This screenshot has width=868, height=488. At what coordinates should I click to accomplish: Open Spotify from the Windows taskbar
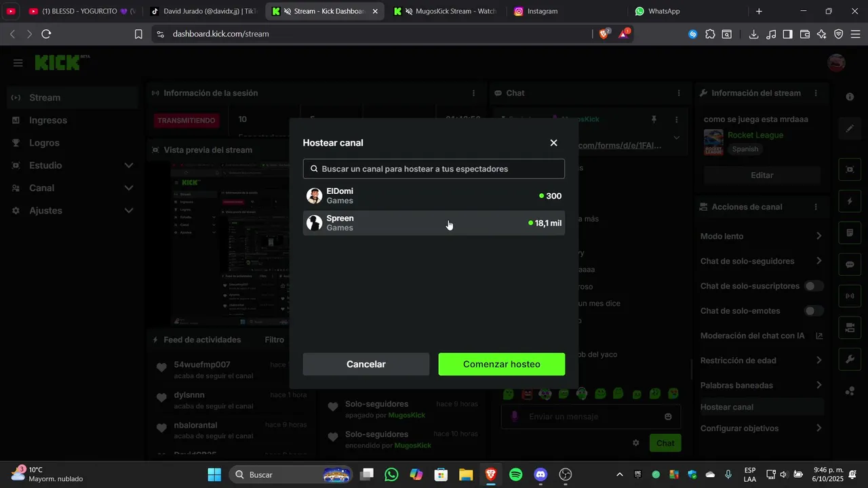click(515, 474)
